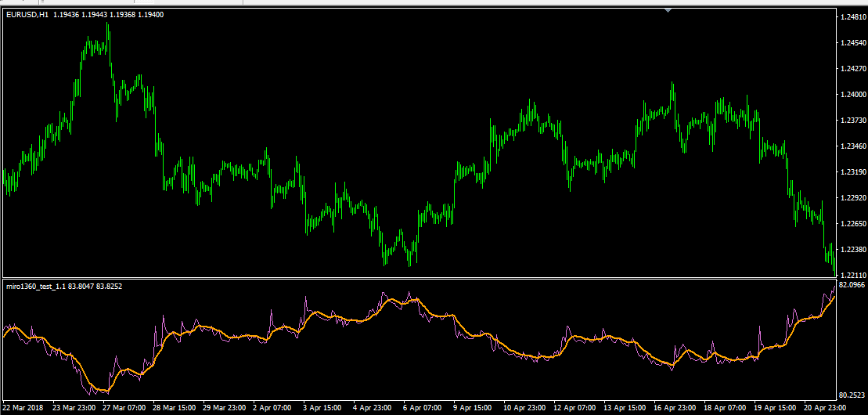Screen dimensions: 868x415
Task: Click the 9 Apr 15:00 time label
Action: click(473, 407)
